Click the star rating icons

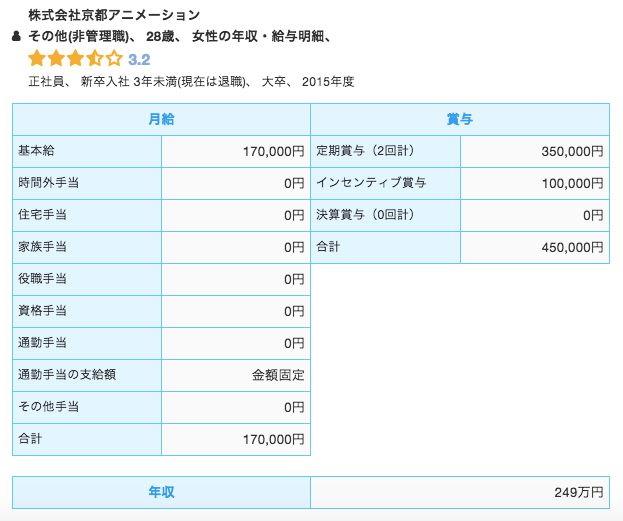(x=76, y=59)
